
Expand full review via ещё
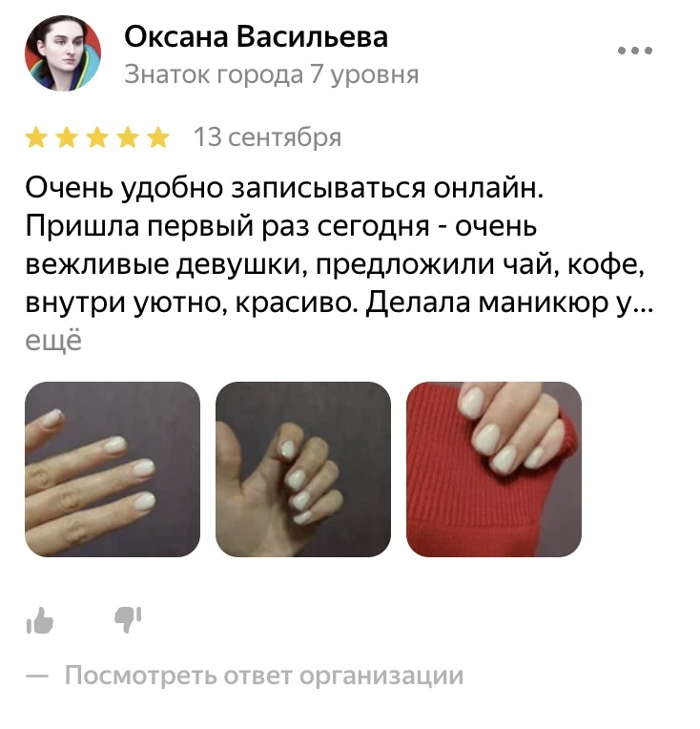pyautogui.click(x=53, y=341)
